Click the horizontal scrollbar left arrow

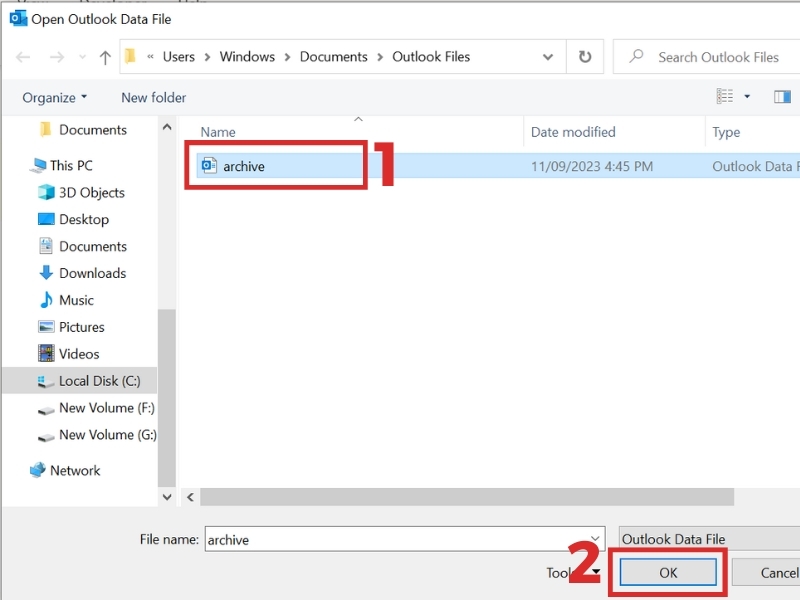[x=190, y=497]
